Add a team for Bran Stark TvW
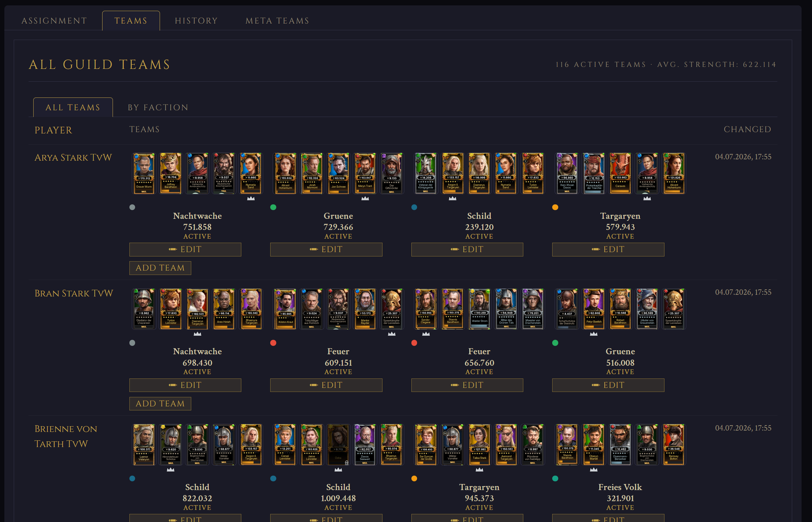812x522 pixels. (x=160, y=403)
